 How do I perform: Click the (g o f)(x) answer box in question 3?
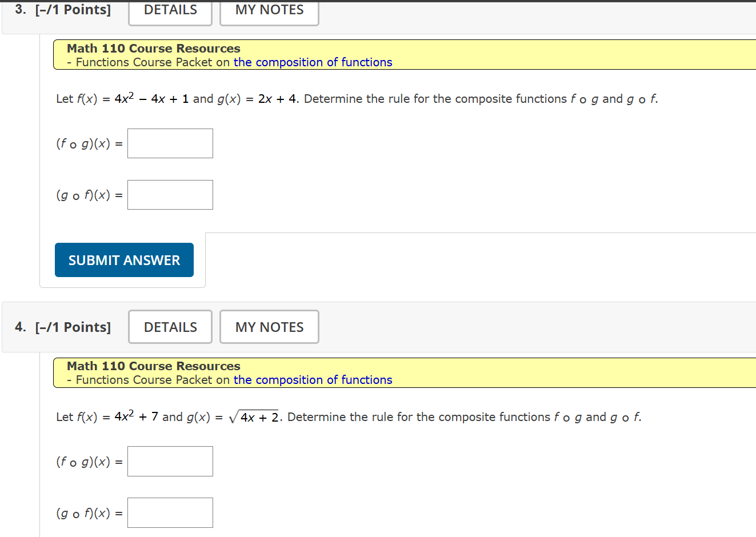pyautogui.click(x=170, y=194)
